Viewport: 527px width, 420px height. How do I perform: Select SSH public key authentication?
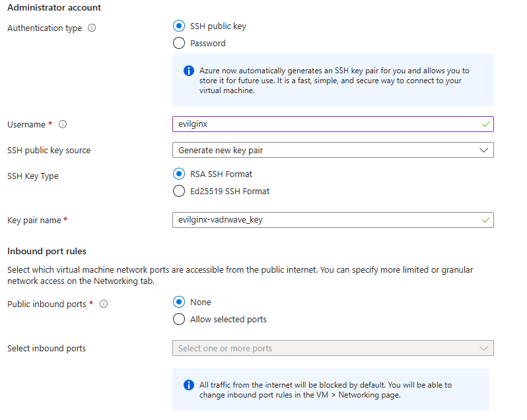[x=179, y=26]
